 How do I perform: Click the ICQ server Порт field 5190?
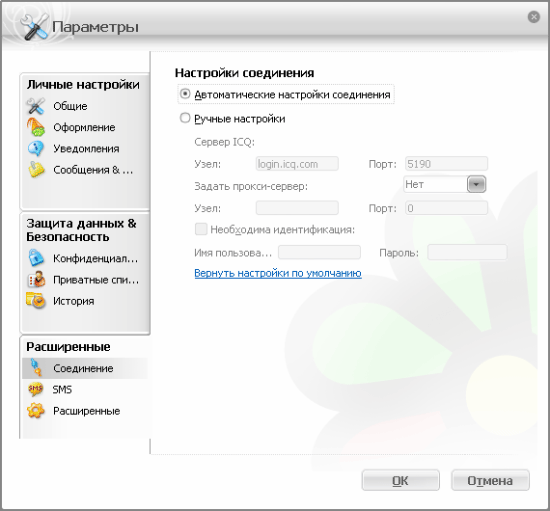point(446,164)
